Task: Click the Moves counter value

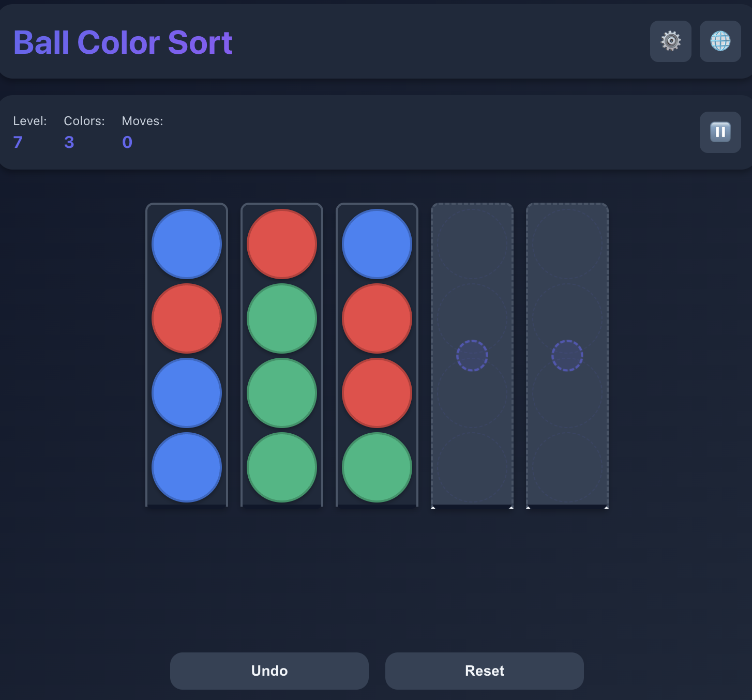Action: pos(127,142)
